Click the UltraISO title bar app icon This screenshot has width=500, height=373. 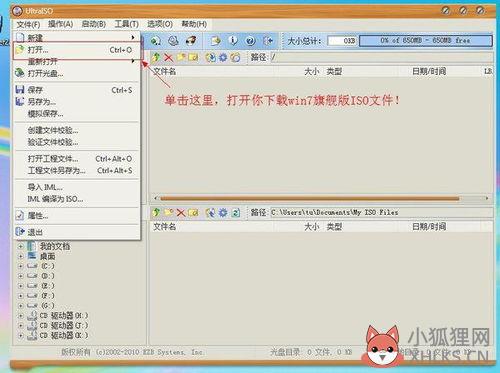(17, 11)
